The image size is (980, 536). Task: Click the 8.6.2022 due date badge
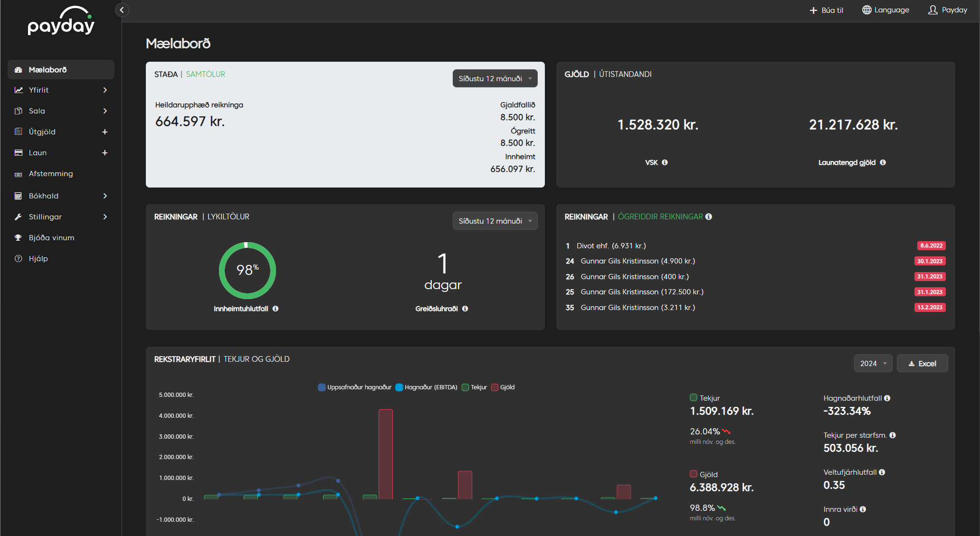[931, 246]
